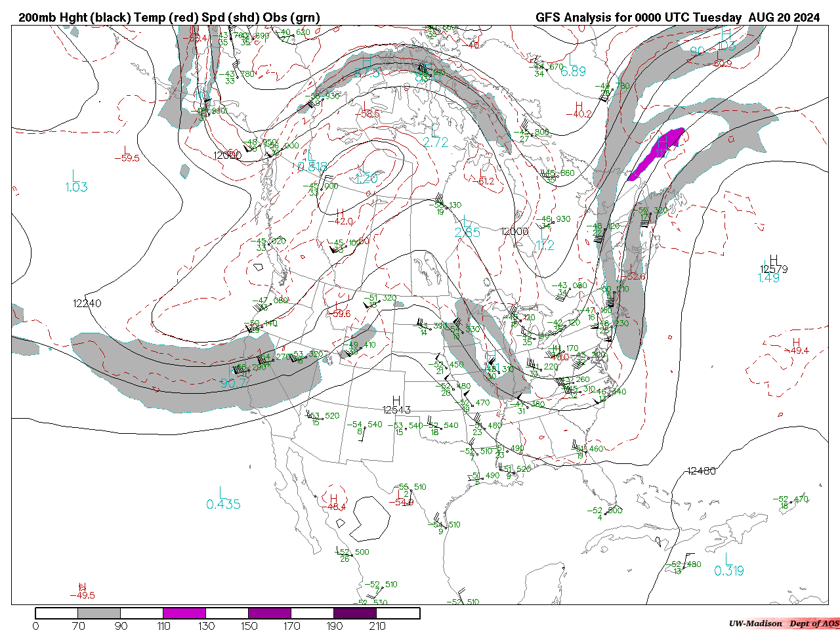Click the red '-49.4' temperature high label
This screenshot has height=630, width=840.
click(796, 351)
